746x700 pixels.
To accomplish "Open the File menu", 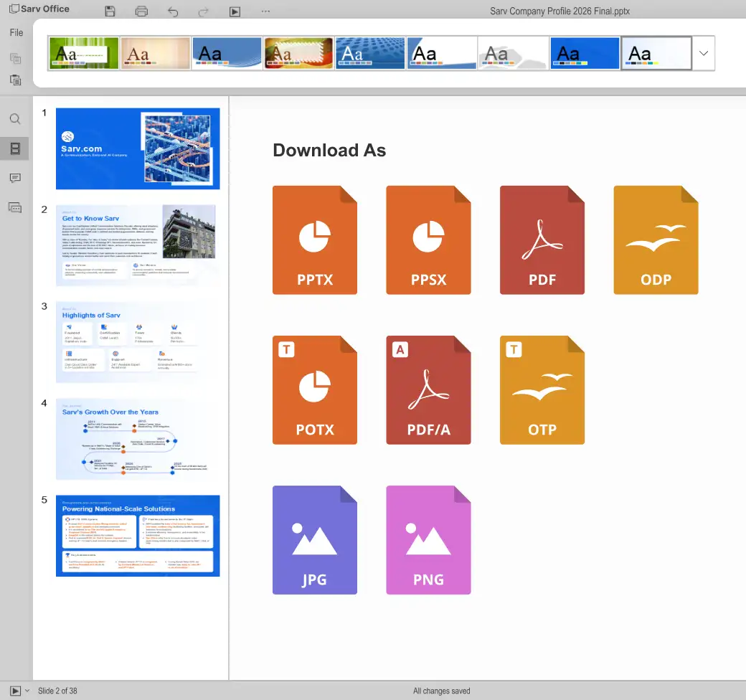I will tap(16, 32).
